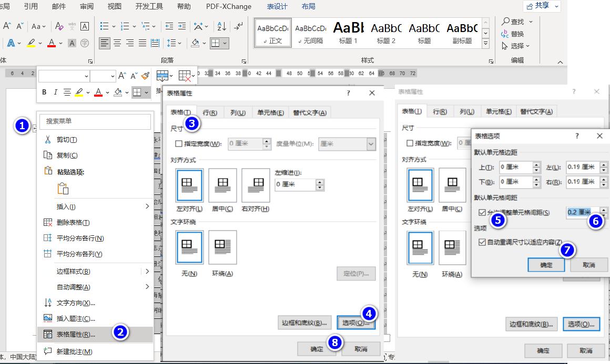Screen dimensions: 610x364
Task: Click the clear formatting icon
Action: [59, 26]
